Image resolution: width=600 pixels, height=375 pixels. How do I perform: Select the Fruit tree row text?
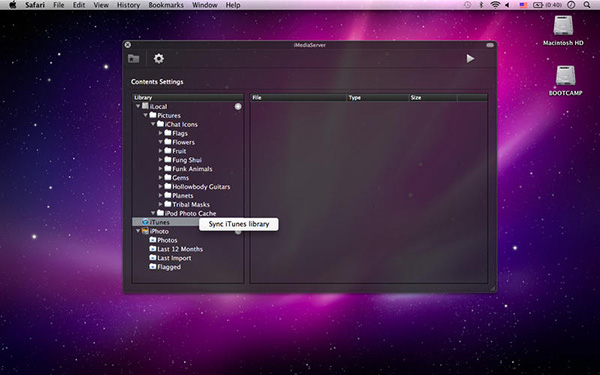click(x=179, y=151)
